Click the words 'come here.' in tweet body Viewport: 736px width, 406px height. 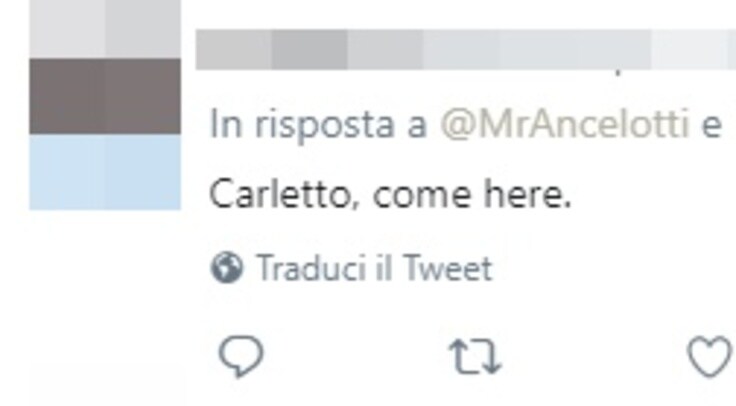[472, 194]
